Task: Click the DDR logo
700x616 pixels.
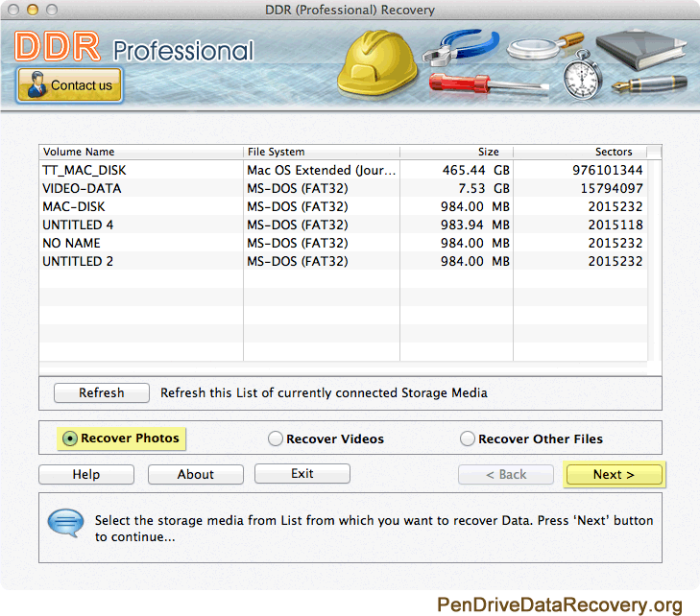Action: pyautogui.click(x=58, y=46)
